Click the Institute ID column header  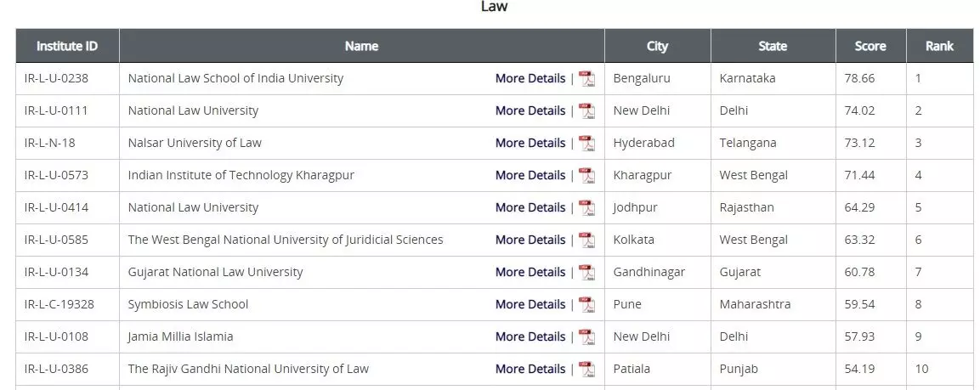click(x=67, y=46)
